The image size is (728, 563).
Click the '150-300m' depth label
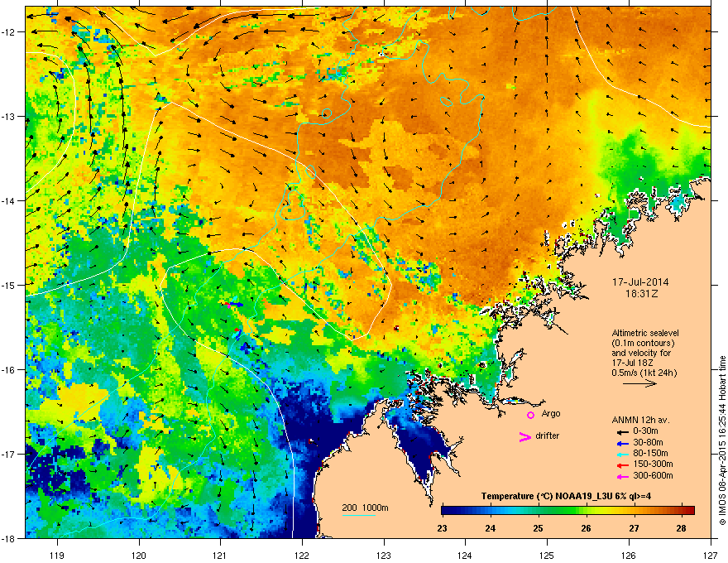pos(653,464)
